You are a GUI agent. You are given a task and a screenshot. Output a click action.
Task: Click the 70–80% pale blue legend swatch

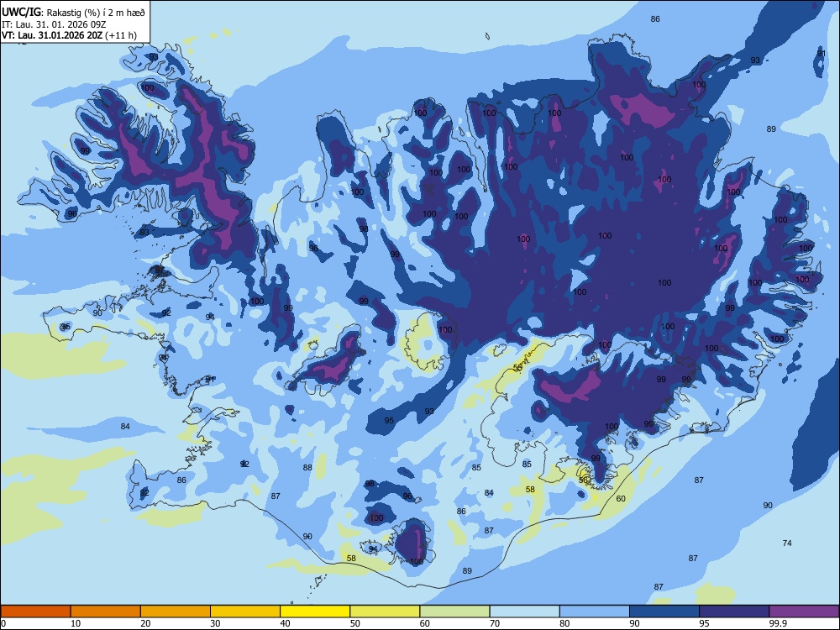point(525,612)
